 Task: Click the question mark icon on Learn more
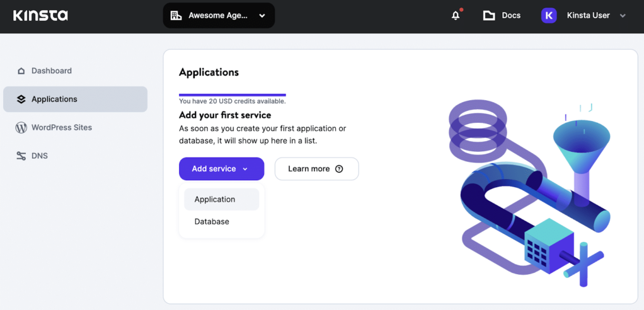coord(339,169)
